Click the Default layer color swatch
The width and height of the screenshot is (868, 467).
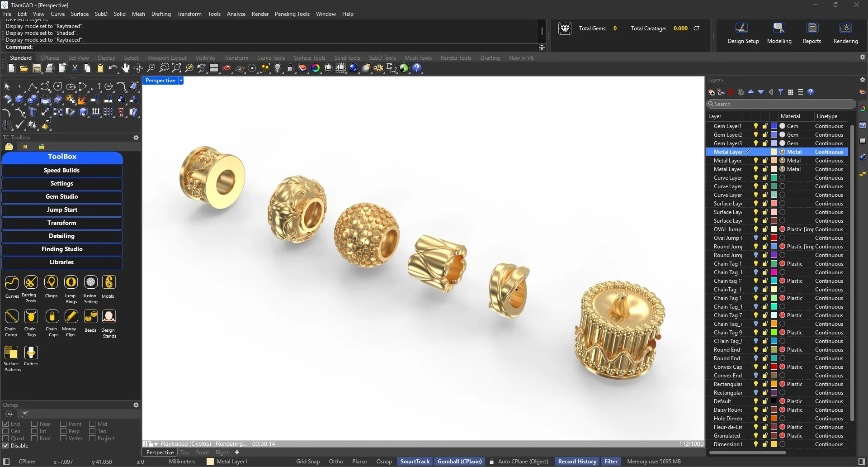pos(774,401)
